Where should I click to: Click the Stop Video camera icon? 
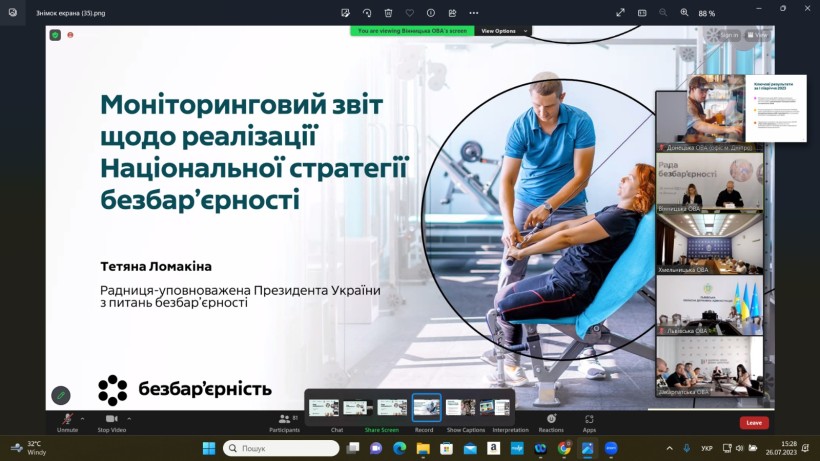click(x=111, y=419)
